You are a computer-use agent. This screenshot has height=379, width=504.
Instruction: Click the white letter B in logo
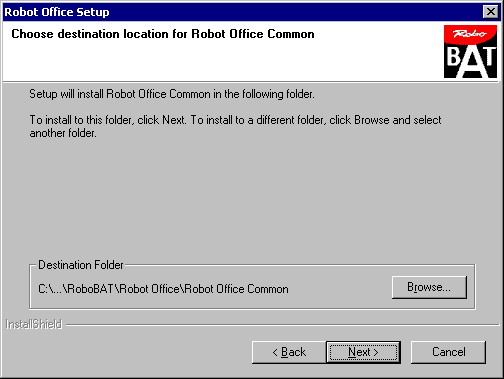pos(453,56)
